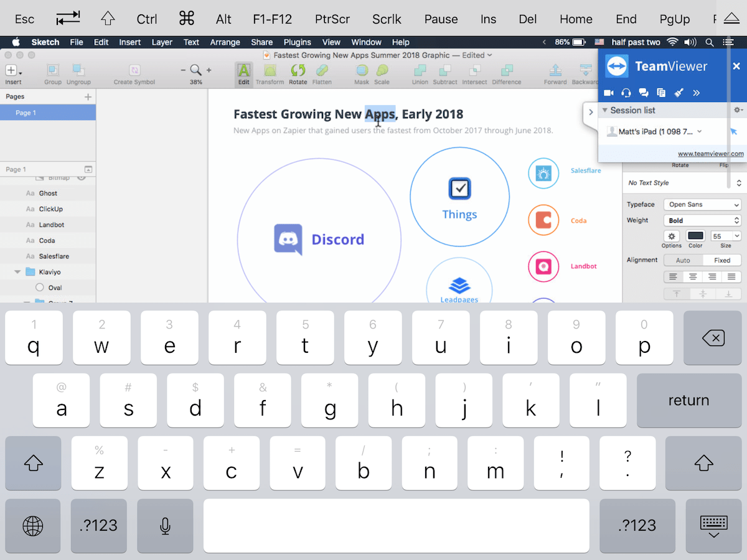Select the Ghost text layer
The image size is (747, 560).
pyautogui.click(x=48, y=194)
